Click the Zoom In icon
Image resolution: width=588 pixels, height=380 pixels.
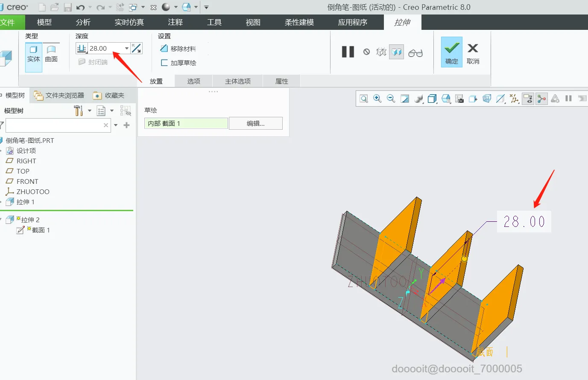377,99
